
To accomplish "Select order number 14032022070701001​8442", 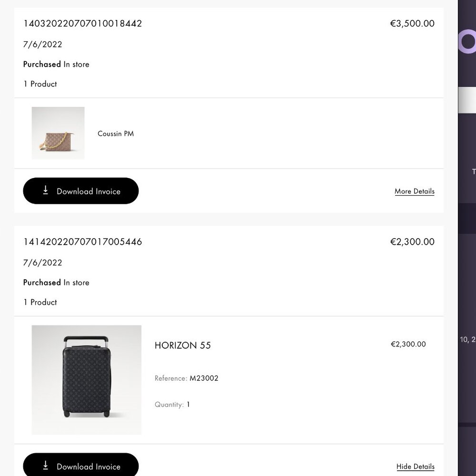I will click(x=82, y=23).
